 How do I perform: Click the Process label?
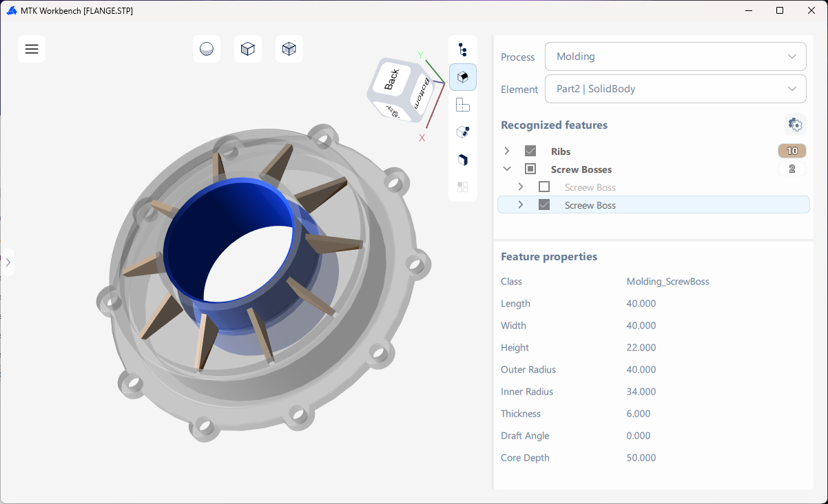[518, 57]
